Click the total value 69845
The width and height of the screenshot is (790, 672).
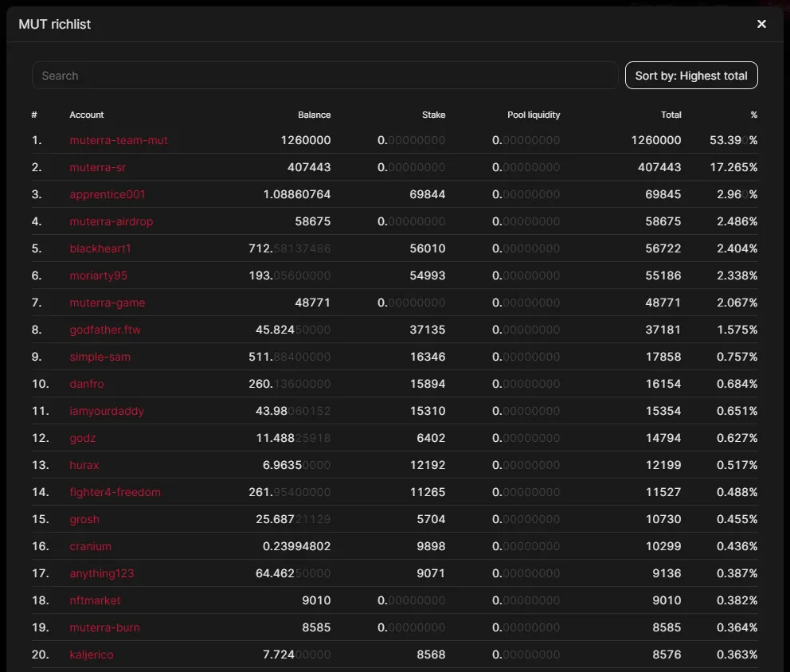coord(663,194)
